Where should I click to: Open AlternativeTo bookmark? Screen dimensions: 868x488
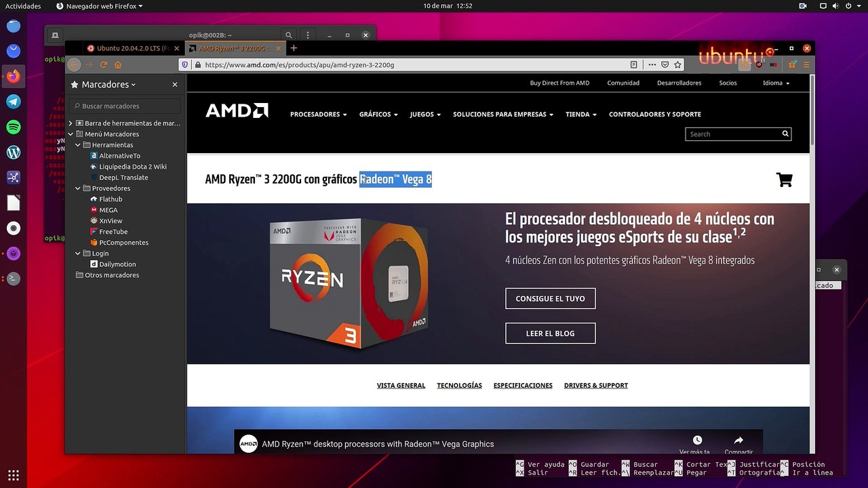coord(115,156)
